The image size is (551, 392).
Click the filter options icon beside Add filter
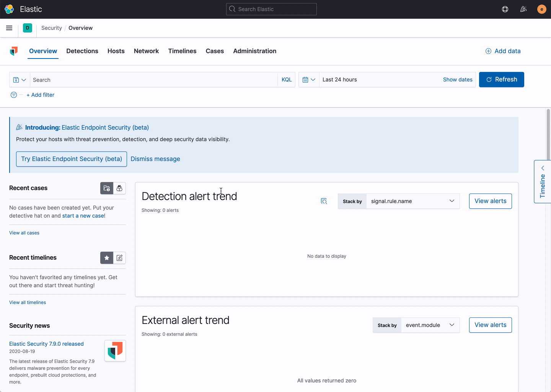click(13, 95)
